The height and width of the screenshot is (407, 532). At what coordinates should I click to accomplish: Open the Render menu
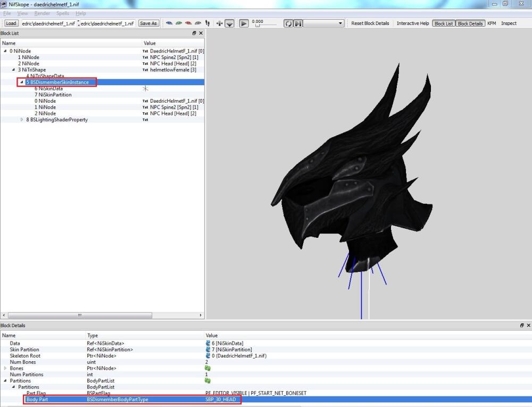point(42,13)
